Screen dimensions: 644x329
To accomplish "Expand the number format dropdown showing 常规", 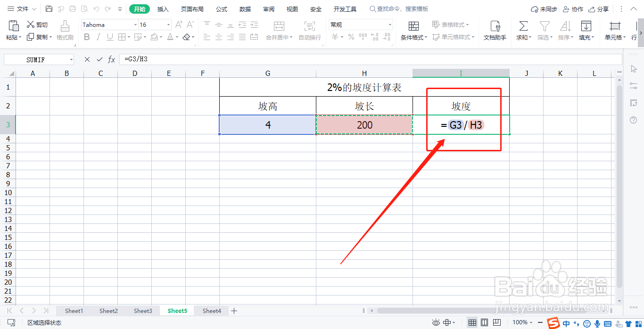I will pyautogui.click(x=389, y=24).
